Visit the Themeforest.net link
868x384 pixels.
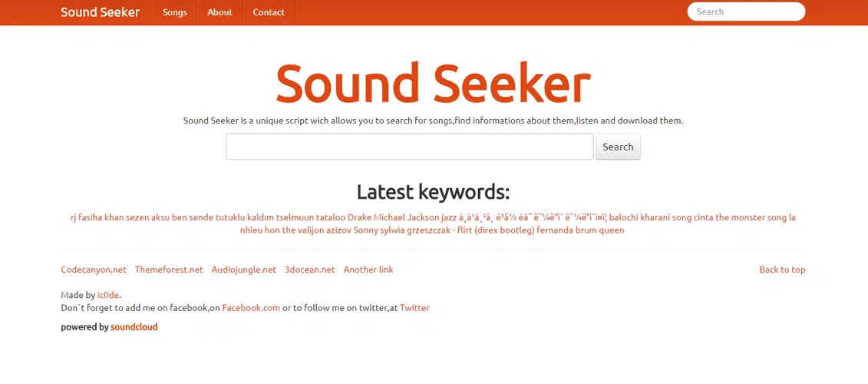pyautogui.click(x=169, y=270)
